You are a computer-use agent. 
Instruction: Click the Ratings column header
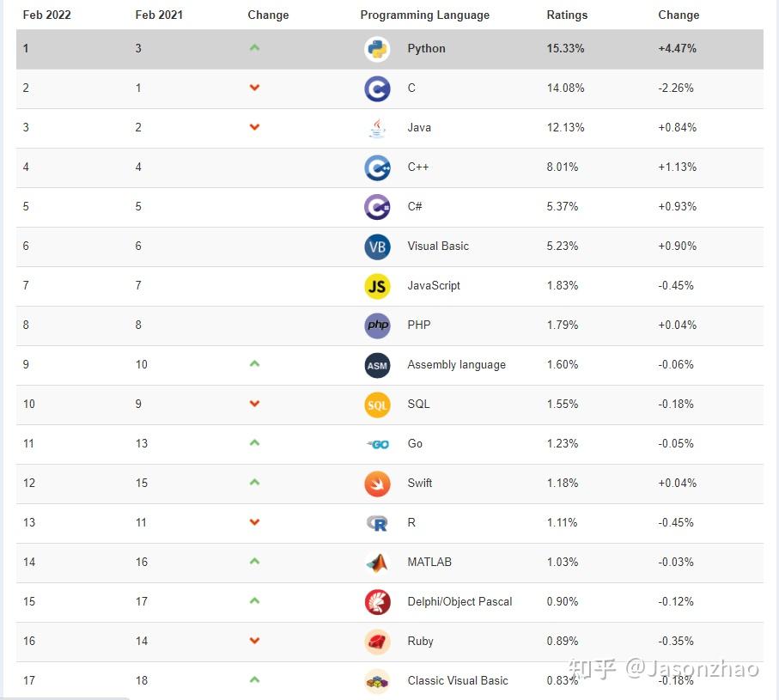click(x=567, y=15)
